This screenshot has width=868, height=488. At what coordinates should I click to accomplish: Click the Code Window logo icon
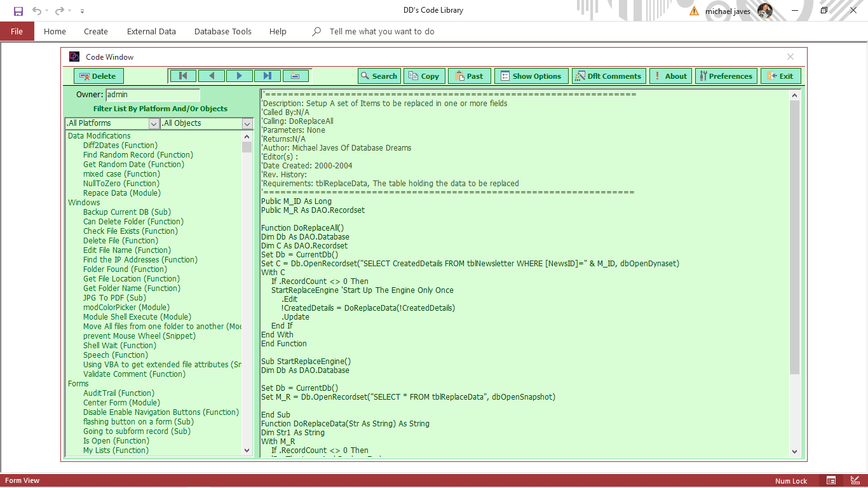point(74,57)
